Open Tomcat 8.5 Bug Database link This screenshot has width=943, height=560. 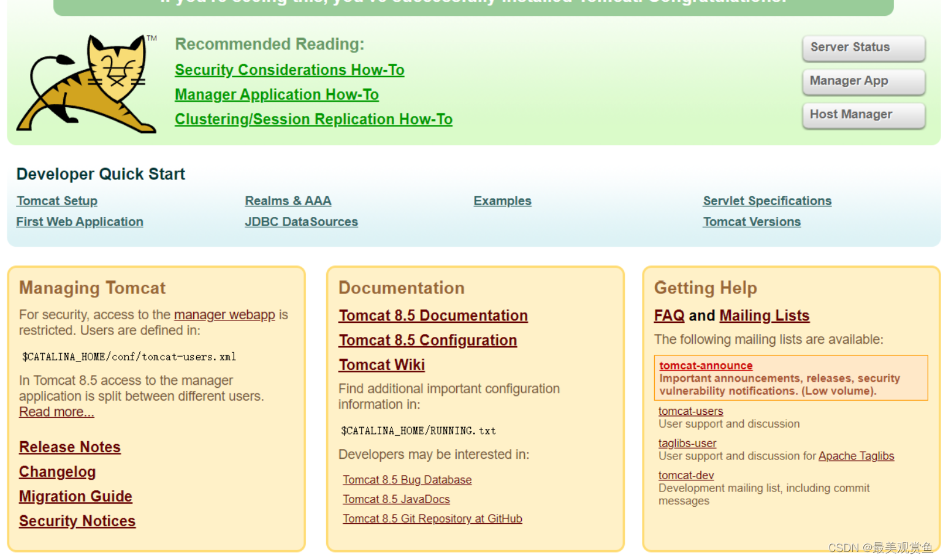[407, 480]
